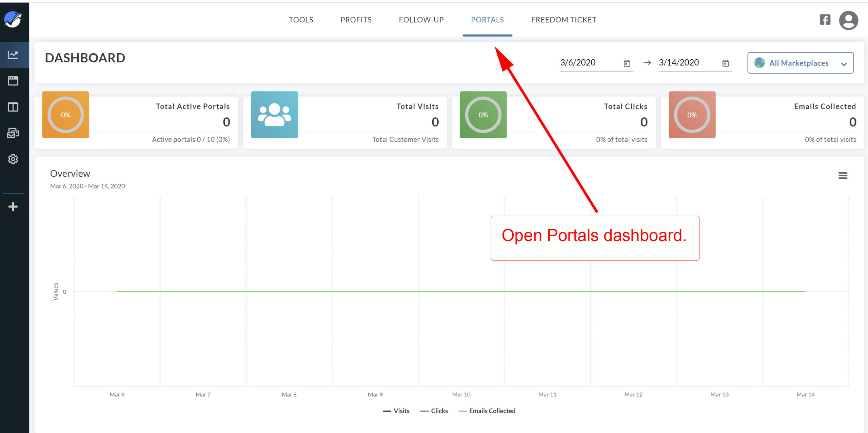Select the FOLLOW-UP menu item
This screenshot has width=868, height=433.
(x=421, y=20)
